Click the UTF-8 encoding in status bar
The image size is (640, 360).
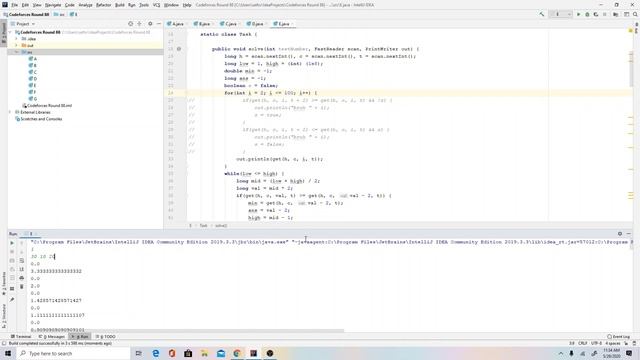pos(596,344)
